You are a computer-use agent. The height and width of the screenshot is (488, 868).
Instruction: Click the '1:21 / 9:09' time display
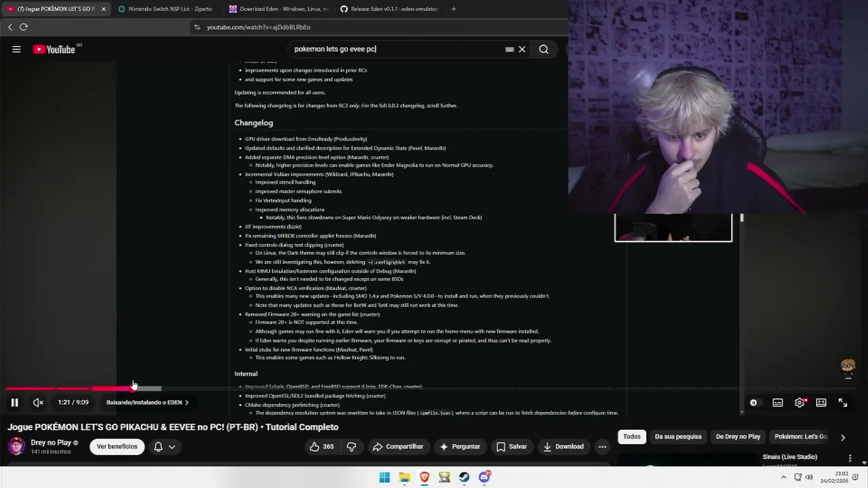[x=73, y=403]
